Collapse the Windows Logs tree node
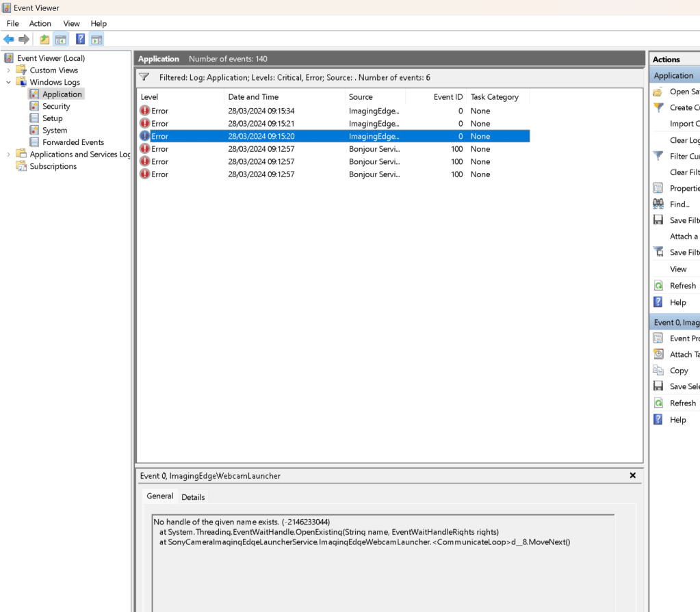Viewport: 700px width, 612px height. click(8, 82)
